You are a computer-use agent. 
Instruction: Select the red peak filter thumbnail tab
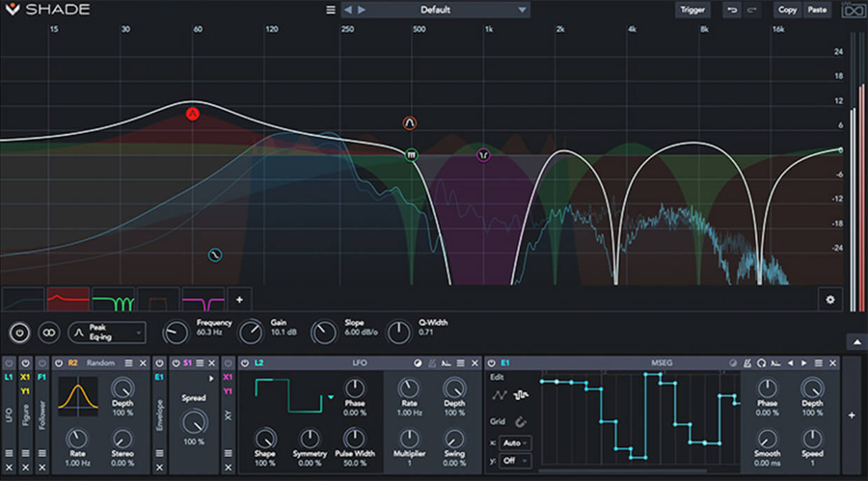click(x=68, y=300)
